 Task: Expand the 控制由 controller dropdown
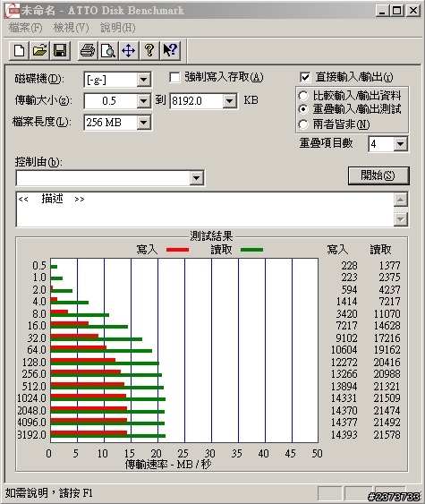[x=196, y=178]
